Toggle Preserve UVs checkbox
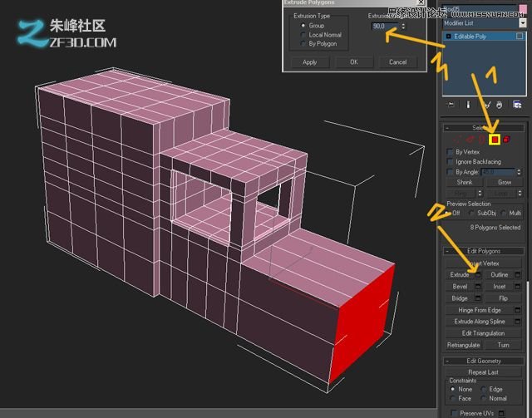Image resolution: width=532 pixels, height=418 pixels. coord(454,413)
